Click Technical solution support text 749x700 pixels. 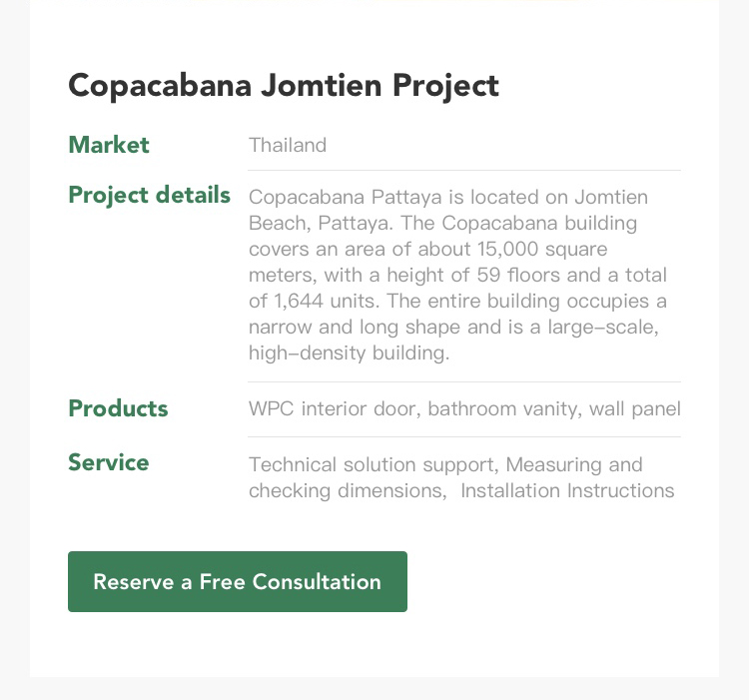[x=374, y=464]
